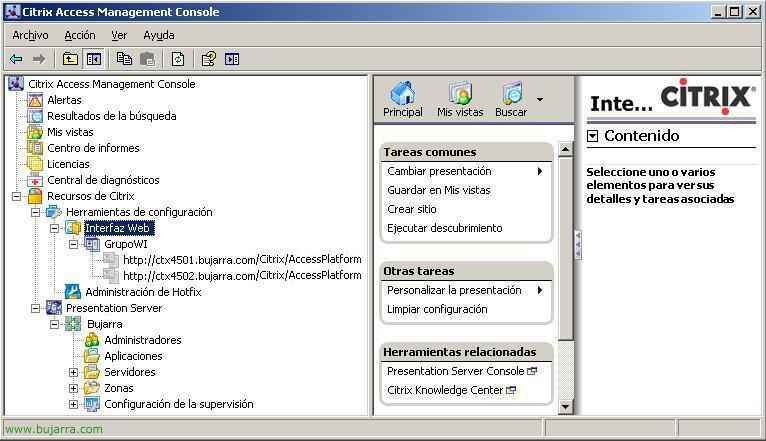Select the Administración de Hotfix icon
The image size is (766, 441).
[x=73, y=292]
